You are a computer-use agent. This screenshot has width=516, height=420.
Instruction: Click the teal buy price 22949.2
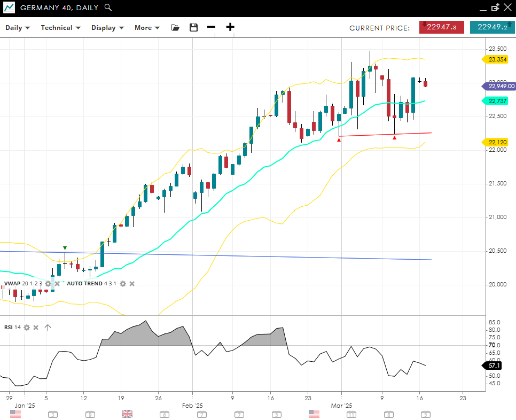(492, 27)
